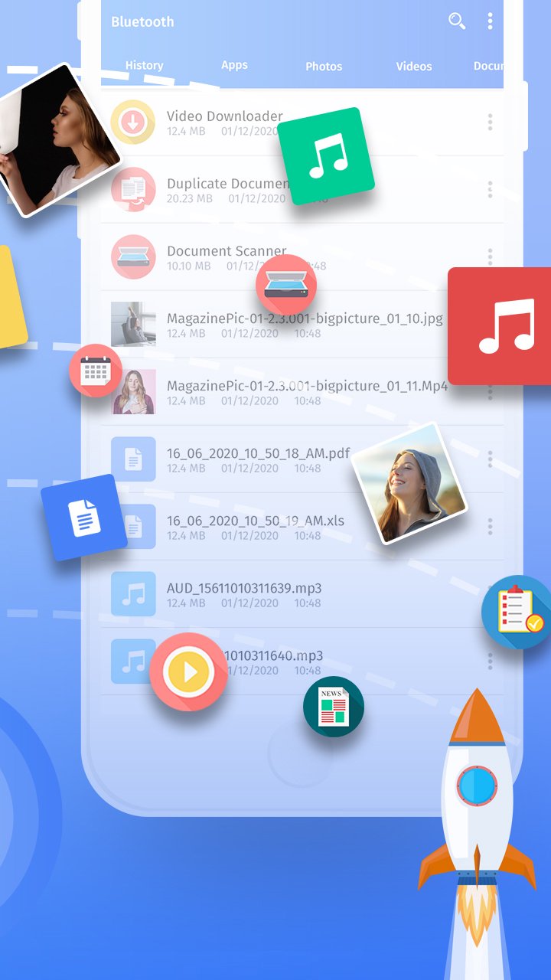Viewport: 551px width, 980px height.
Task: Open options for Duplicate Document row
Action: (x=490, y=190)
